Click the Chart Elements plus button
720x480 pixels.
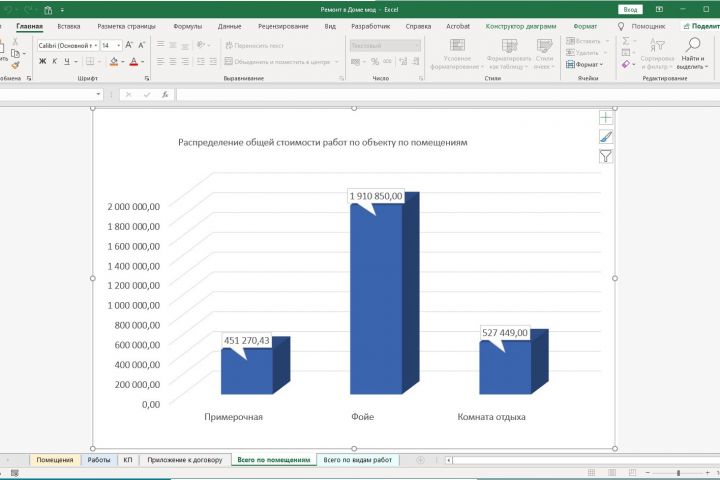tap(606, 118)
